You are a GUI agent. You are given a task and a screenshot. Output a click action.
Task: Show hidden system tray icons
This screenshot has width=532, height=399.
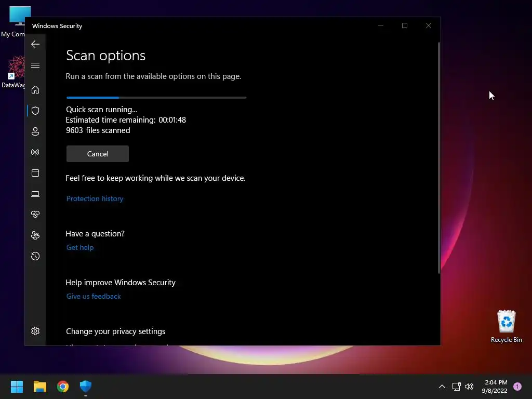tap(442, 387)
